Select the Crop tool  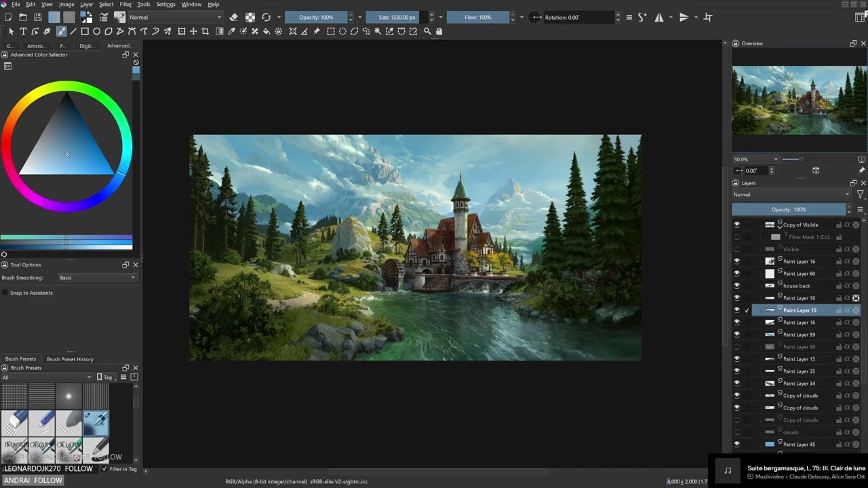tap(205, 31)
